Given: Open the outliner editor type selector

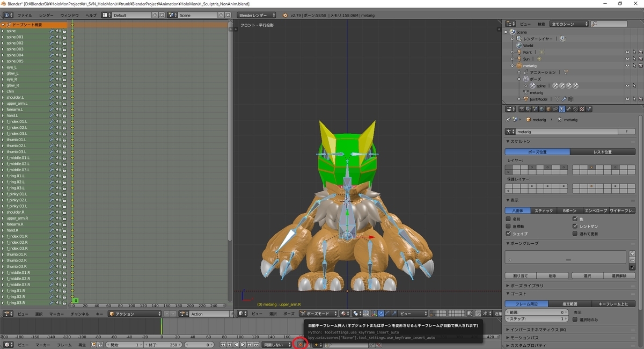Looking at the screenshot, I should pyautogui.click(x=511, y=24).
